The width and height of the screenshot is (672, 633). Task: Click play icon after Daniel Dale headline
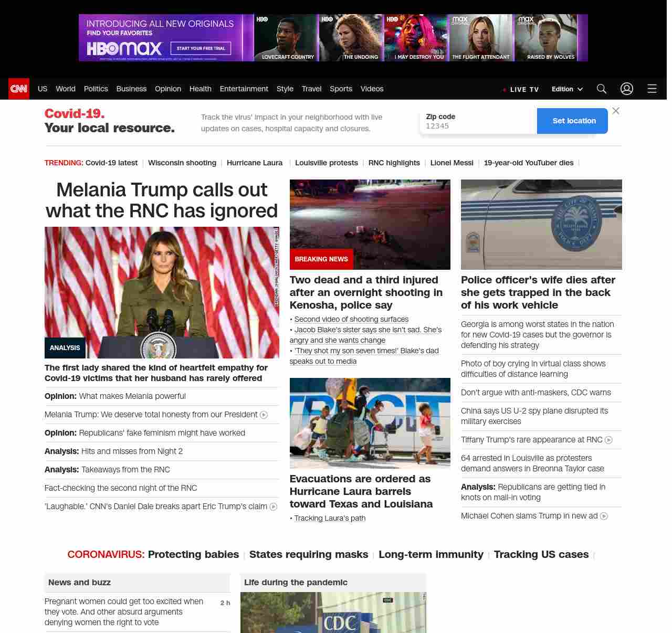point(274,507)
